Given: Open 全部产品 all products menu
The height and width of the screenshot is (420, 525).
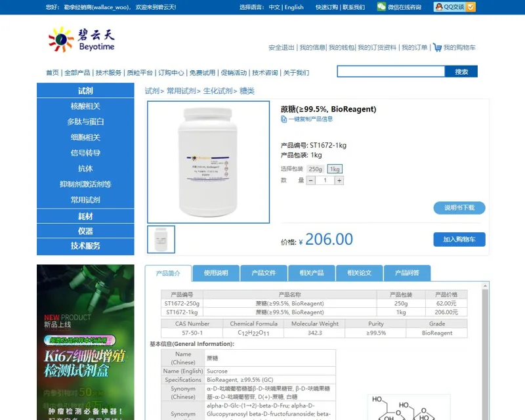Looking at the screenshot, I should [77, 73].
